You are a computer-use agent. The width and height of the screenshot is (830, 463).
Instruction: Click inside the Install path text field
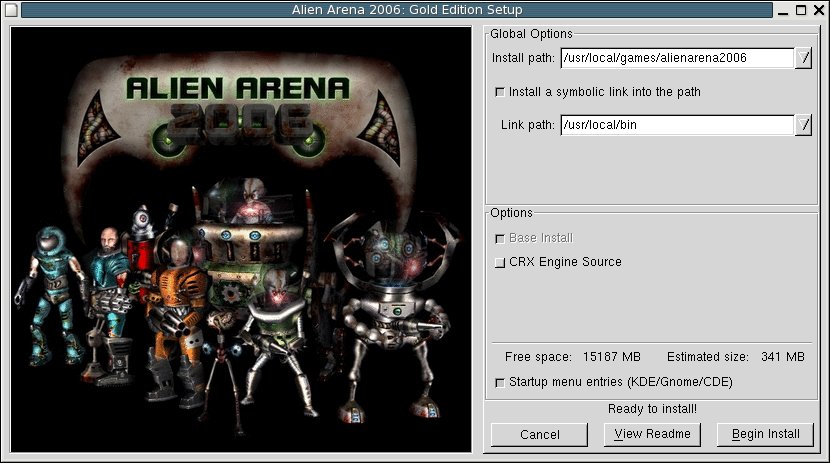(x=676, y=58)
